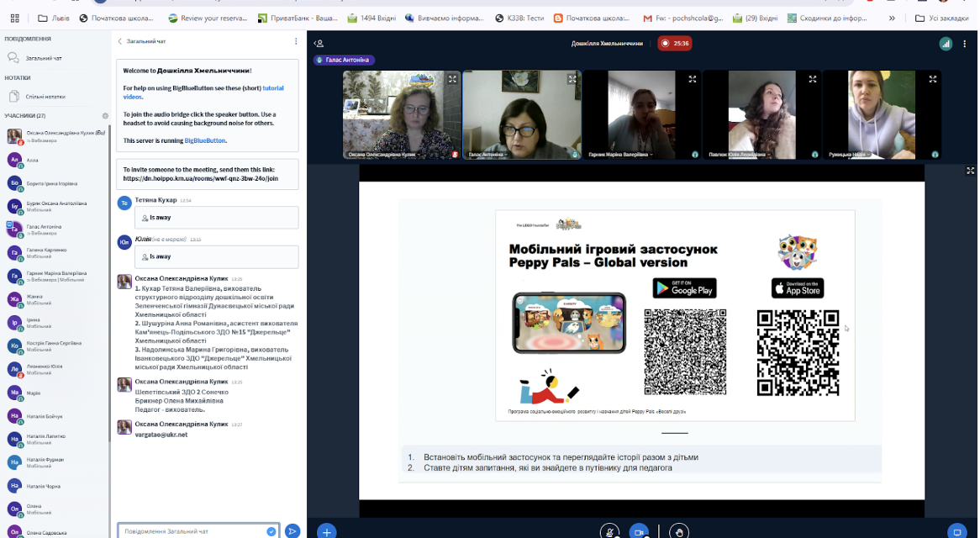The image size is (980, 538).
Task: Open the connection status signal icon
Action: point(946,44)
